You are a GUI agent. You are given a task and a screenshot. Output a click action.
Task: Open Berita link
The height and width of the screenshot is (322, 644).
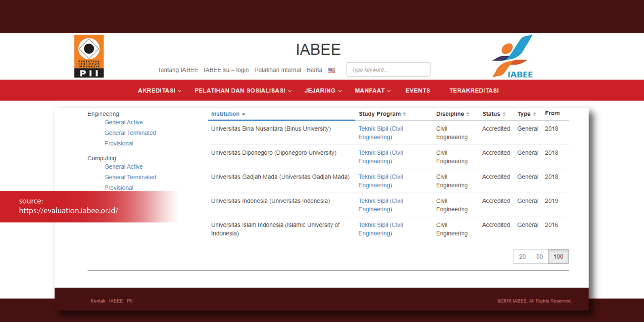[x=314, y=70]
